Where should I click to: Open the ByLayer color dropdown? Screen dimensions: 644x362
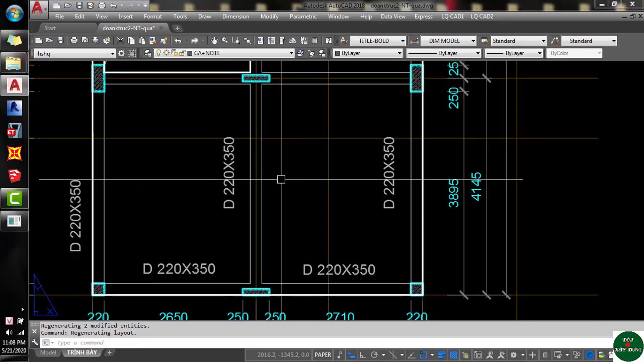pos(400,53)
